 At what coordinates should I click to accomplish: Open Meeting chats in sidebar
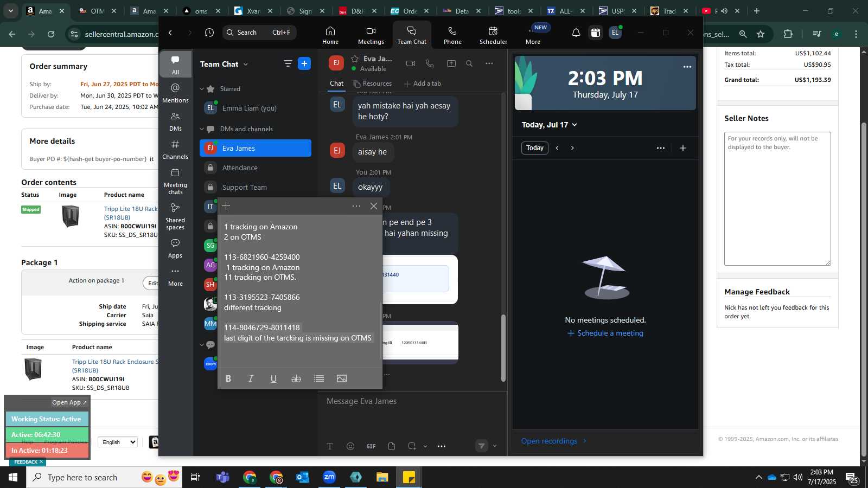tap(175, 181)
